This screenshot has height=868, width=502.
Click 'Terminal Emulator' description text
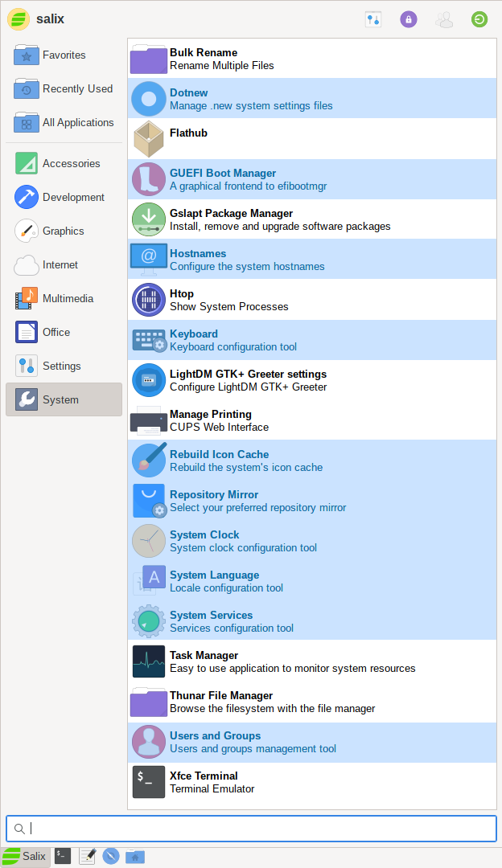pos(212,789)
